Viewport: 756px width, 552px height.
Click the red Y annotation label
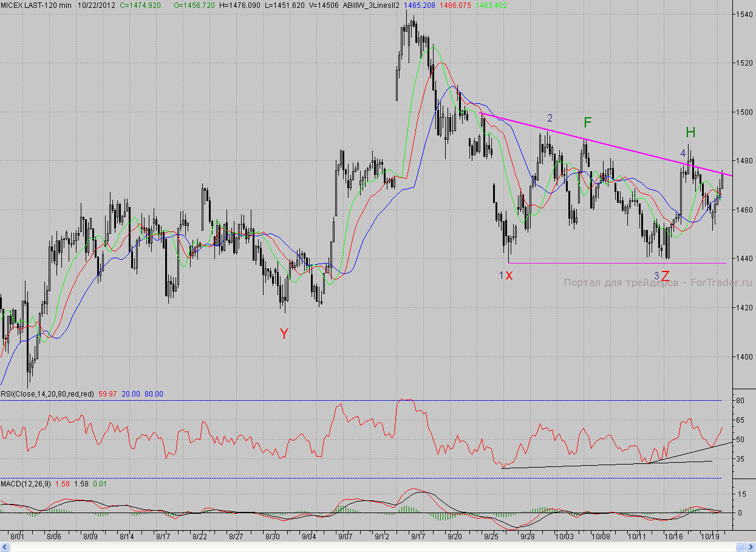tap(284, 333)
